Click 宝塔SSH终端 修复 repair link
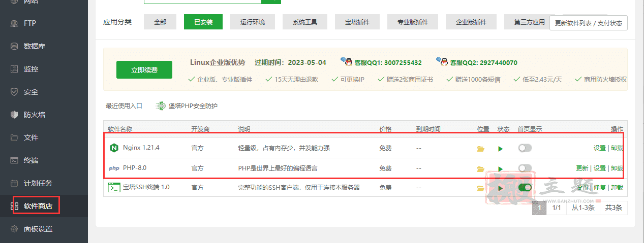The width and height of the screenshot is (644, 243). [x=600, y=188]
